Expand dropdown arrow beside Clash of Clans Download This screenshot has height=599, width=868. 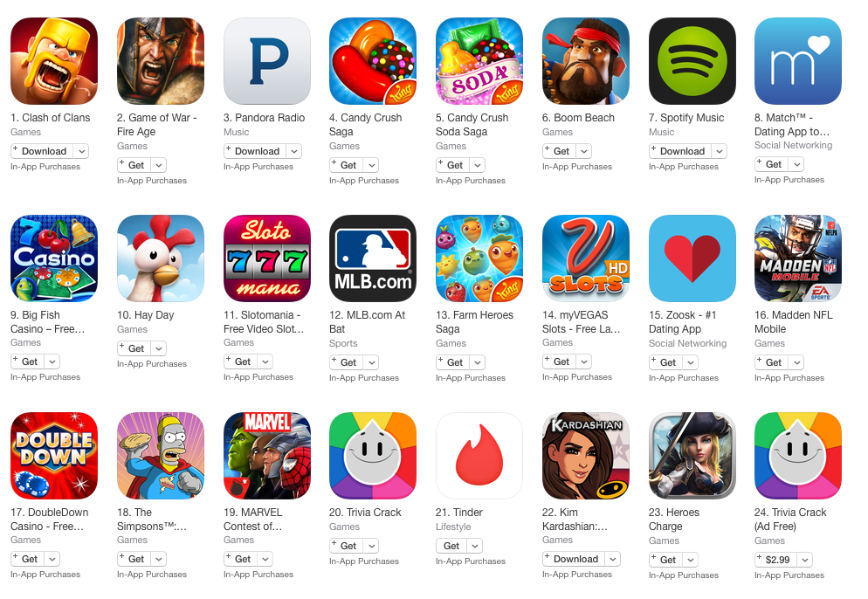(x=81, y=151)
